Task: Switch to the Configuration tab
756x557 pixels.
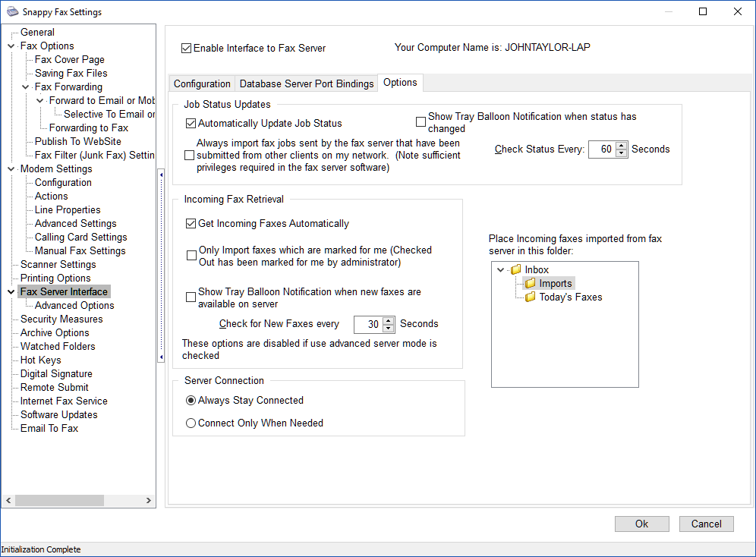Action: (202, 83)
